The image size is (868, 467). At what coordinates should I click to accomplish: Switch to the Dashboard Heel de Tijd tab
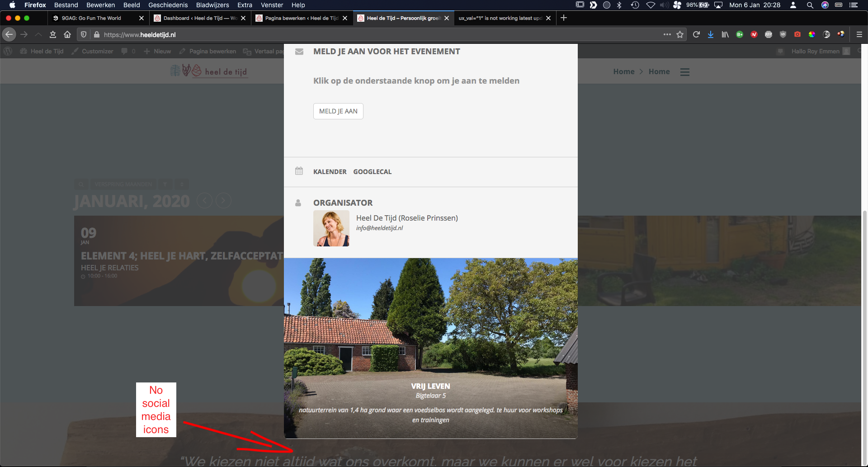coord(199,18)
